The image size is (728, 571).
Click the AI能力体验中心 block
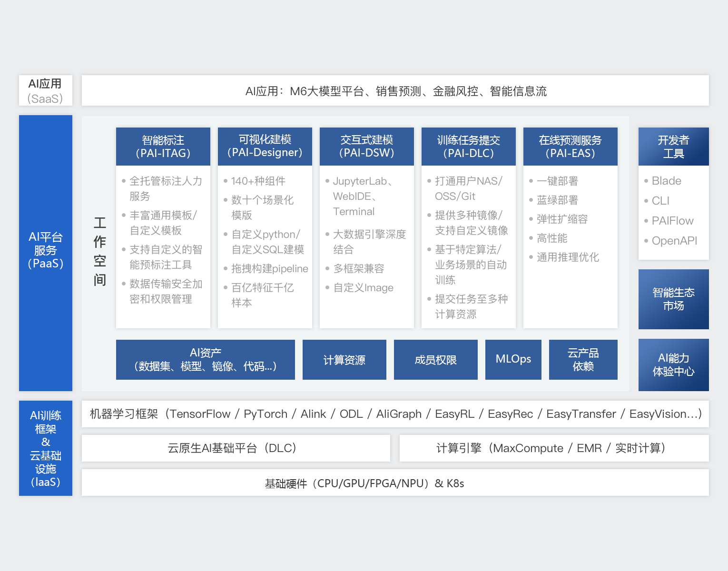(x=674, y=365)
